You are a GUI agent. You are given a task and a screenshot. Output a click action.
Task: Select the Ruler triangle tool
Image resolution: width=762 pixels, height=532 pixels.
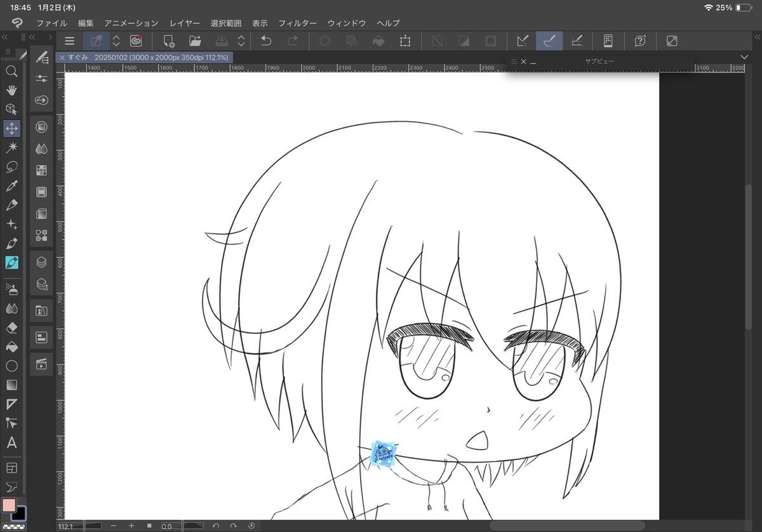pos(11,404)
